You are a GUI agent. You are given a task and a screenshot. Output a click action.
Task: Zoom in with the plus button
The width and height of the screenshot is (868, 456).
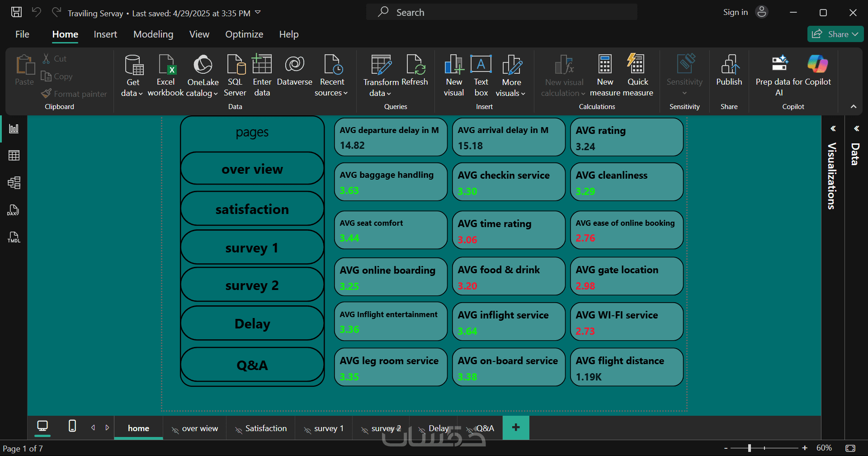click(805, 448)
